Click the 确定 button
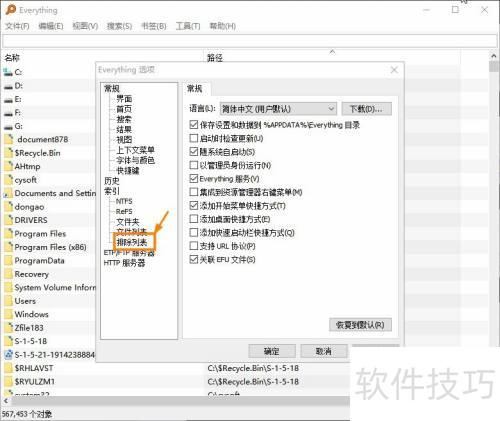 272,351
